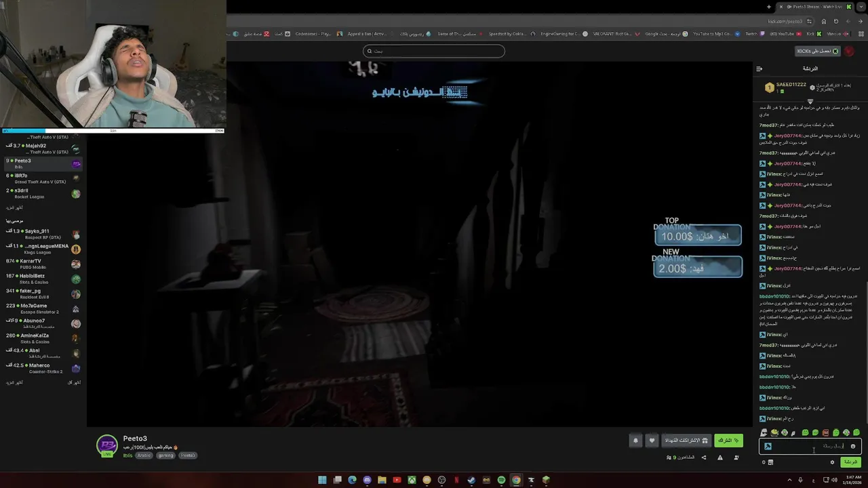Open s3drII Rocket League channel
The image size is (868, 488).
click(43, 193)
